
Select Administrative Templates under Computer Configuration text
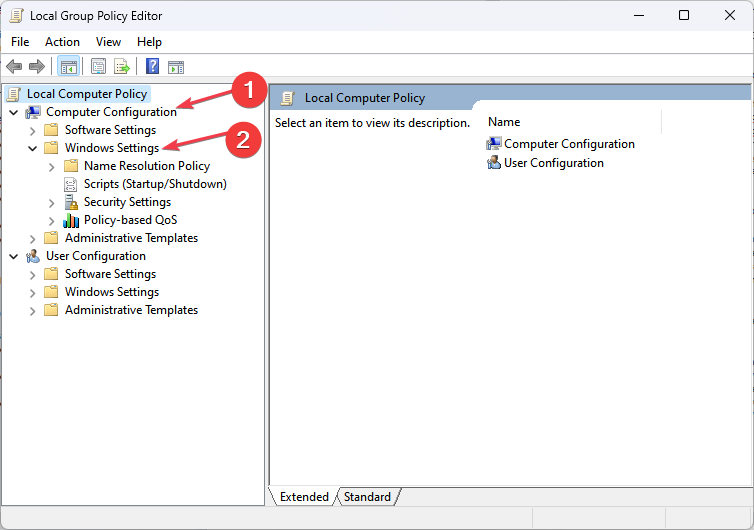coord(131,238)
